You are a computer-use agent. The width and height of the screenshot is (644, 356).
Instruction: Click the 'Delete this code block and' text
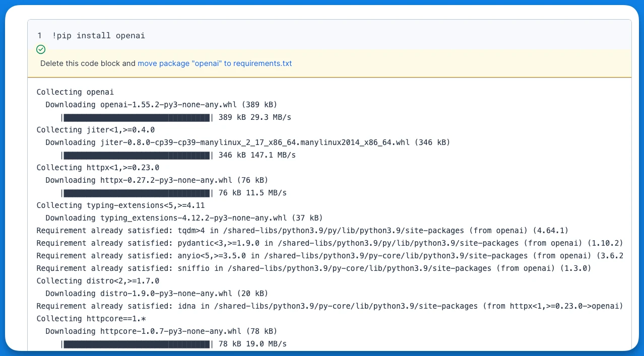click(88, 63)
